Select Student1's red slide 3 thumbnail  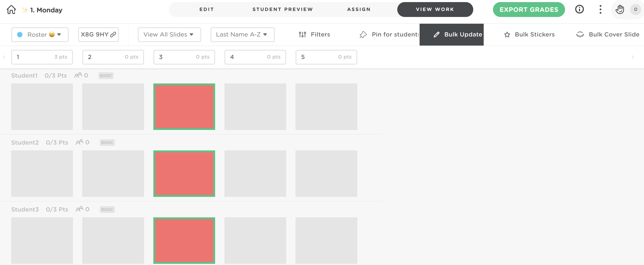[184, 107]
